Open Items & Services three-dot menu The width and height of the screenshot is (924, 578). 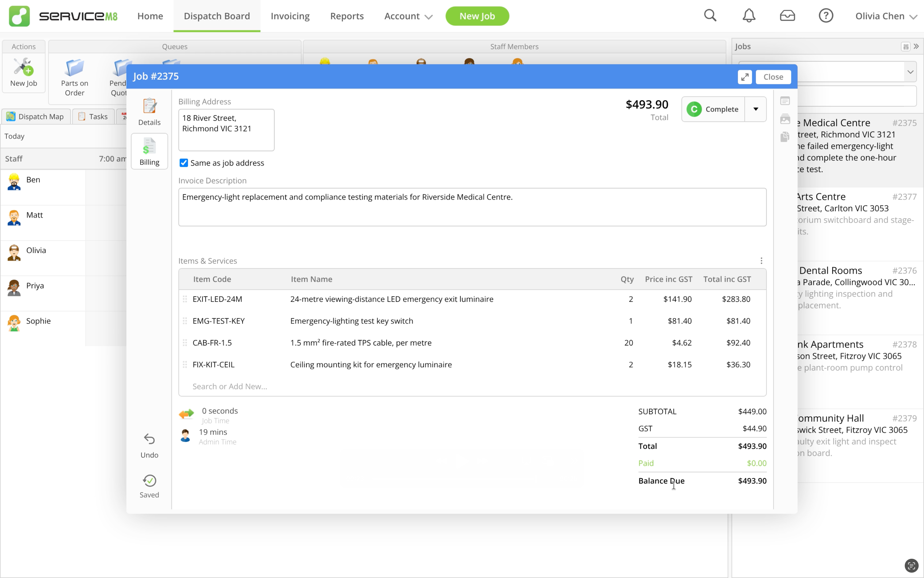click(761, 261)
